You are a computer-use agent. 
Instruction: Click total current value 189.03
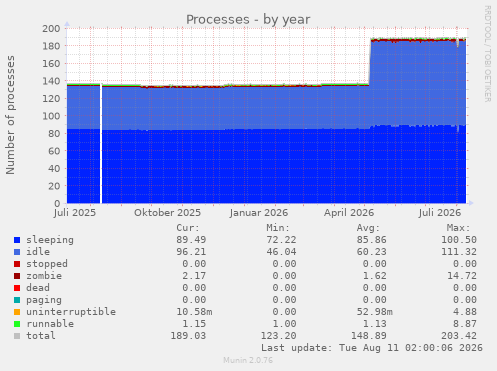[188, 336]
